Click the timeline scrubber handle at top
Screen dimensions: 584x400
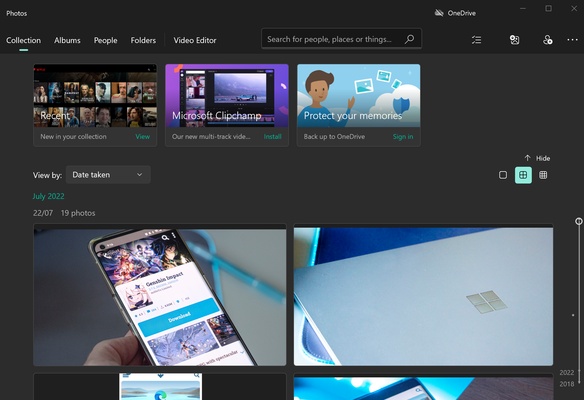point(578,221)
